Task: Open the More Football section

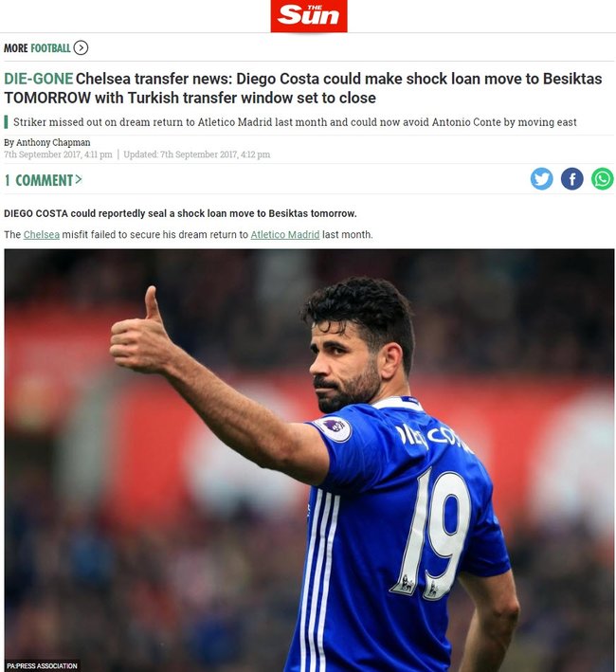Action: pos(37,48)
